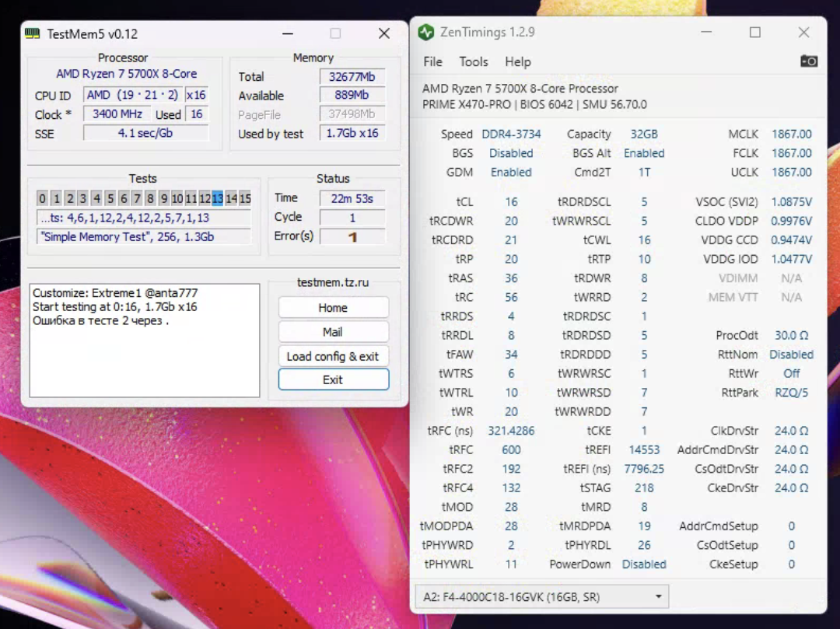Click the VDDG IOD 1.0477V value
The image size is (840, 629).
tap(791, 259)
